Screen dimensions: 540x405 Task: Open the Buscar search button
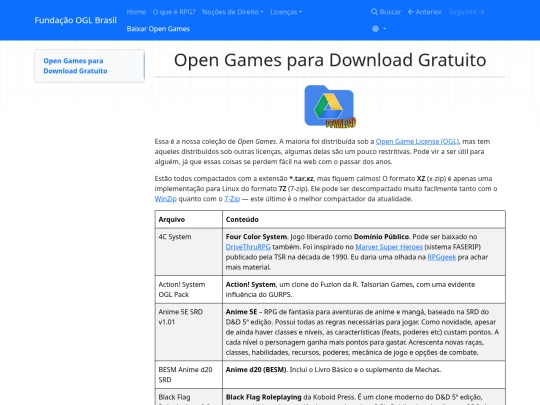(x=386, y=12)
